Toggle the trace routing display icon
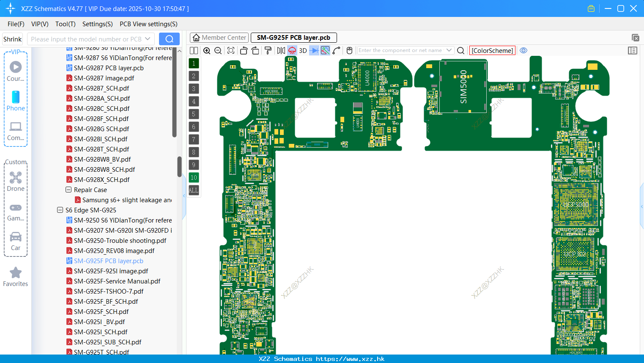 325,50
